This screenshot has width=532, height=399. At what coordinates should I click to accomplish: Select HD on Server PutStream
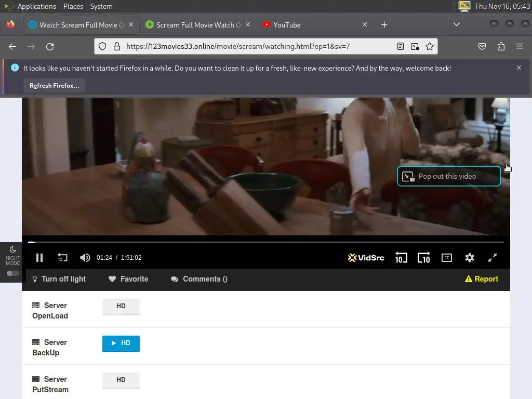click(121, 380)
